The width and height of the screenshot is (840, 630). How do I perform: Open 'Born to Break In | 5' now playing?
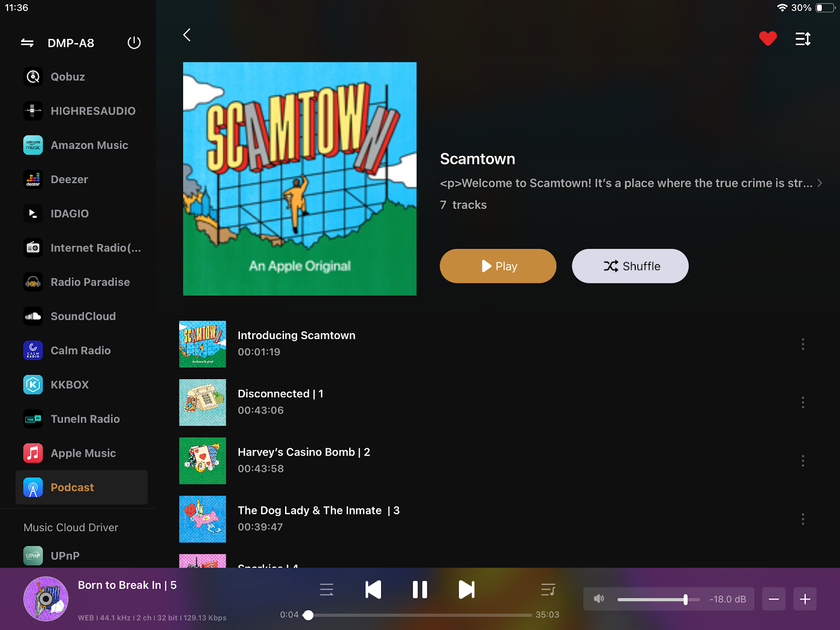tap(127, 585)
